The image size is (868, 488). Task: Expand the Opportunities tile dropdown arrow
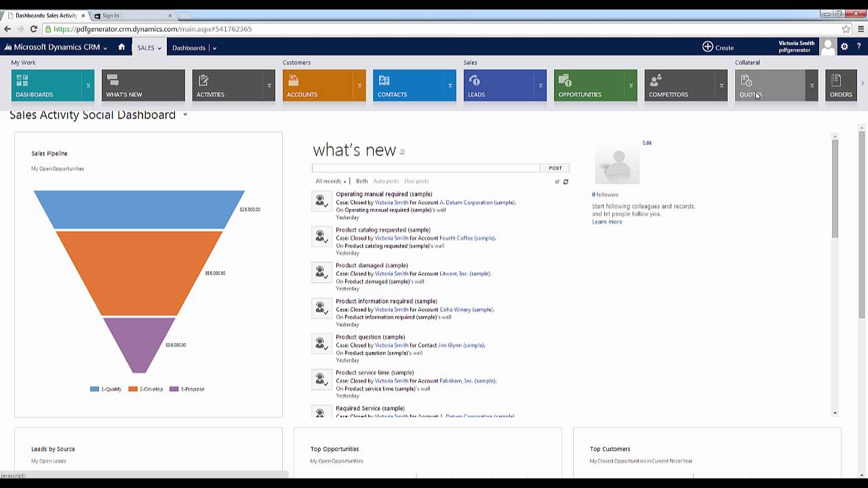(x=631, y=85)
